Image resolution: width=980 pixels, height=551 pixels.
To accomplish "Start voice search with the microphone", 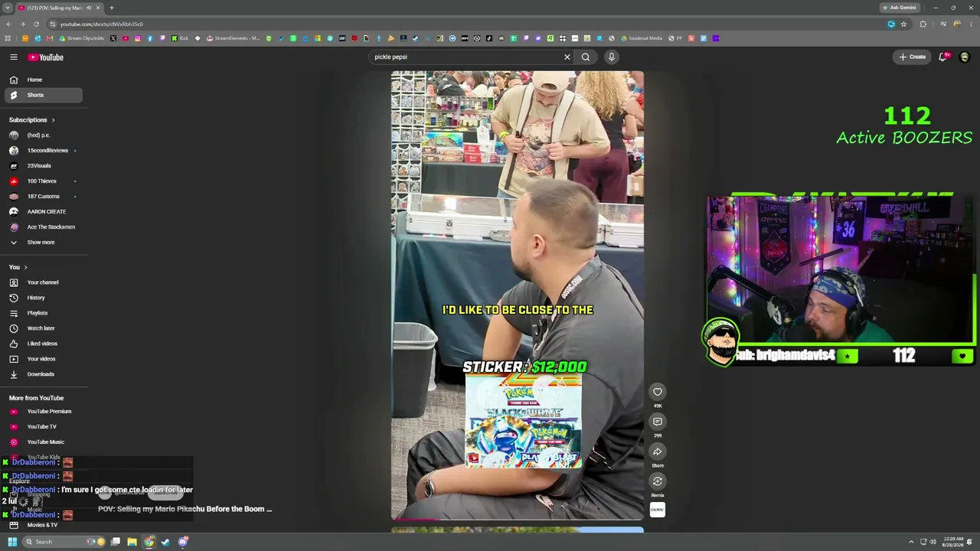I will [x=611, y=57].
